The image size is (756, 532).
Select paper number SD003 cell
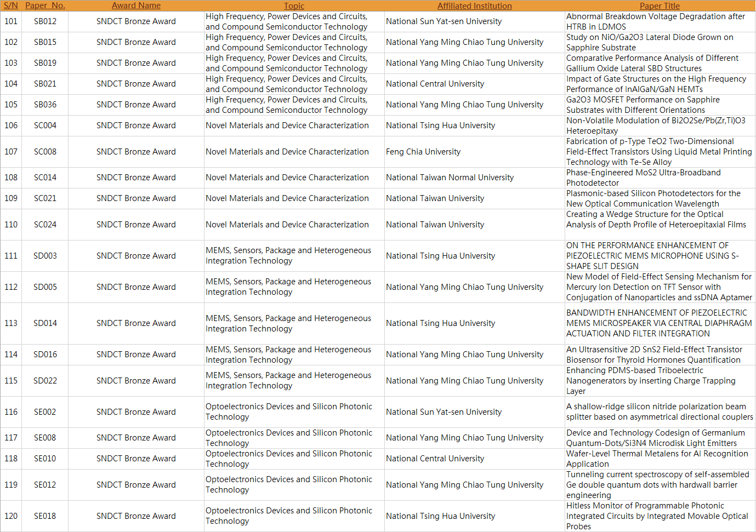(45, 256)
